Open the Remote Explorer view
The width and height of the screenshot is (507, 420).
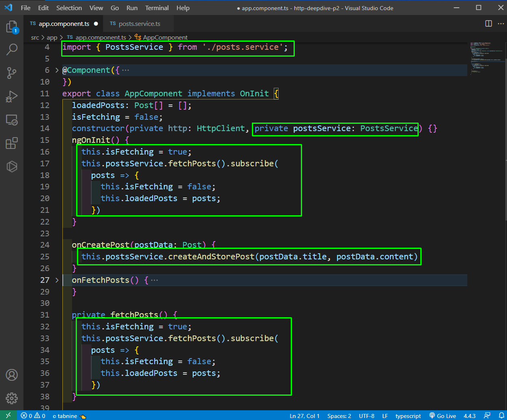pos(12,120)
